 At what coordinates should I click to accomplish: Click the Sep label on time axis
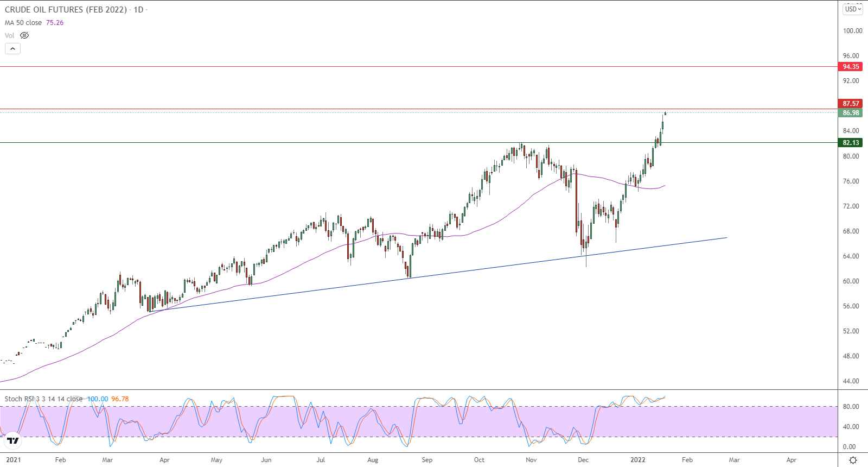427,460
